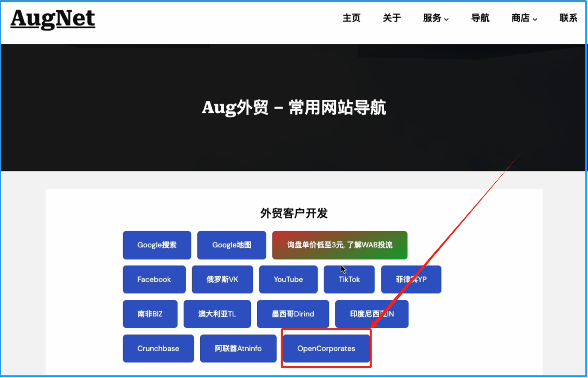Open the 南非BIZ button
The height and width of the screenshot is (378, 588).
tap(150, 314)
